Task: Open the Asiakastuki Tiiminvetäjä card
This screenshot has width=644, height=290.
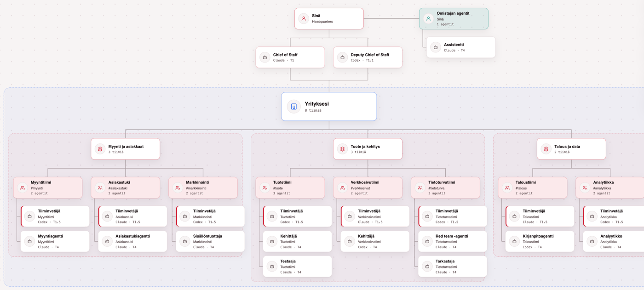Action: (x=132, y=216)
